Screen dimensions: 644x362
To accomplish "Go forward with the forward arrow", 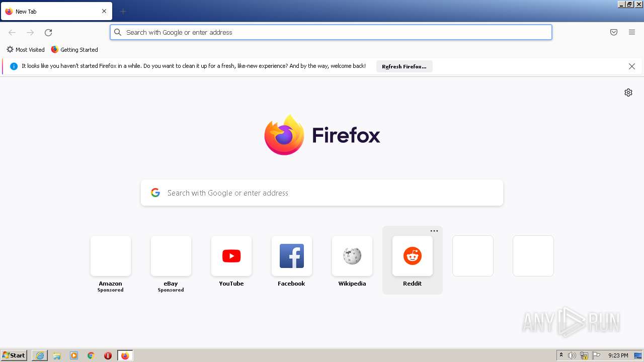I will (30, 32).
